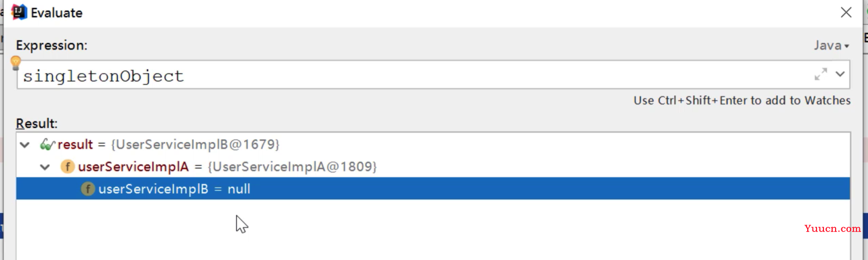Collapse the userServiceImplA node
Image resolution: width=868 pixels, height=260 pixels.
[45, 167]
